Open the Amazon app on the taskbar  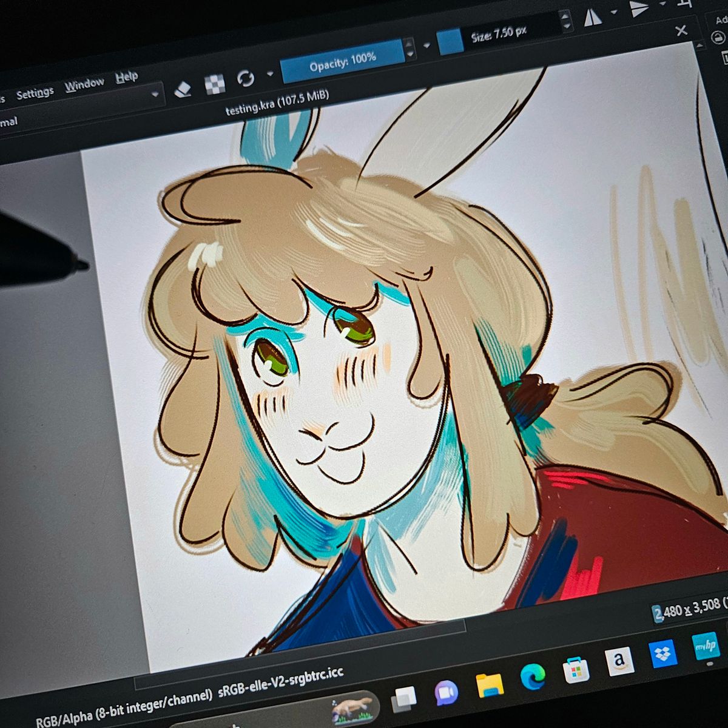[x=619, y=661]
